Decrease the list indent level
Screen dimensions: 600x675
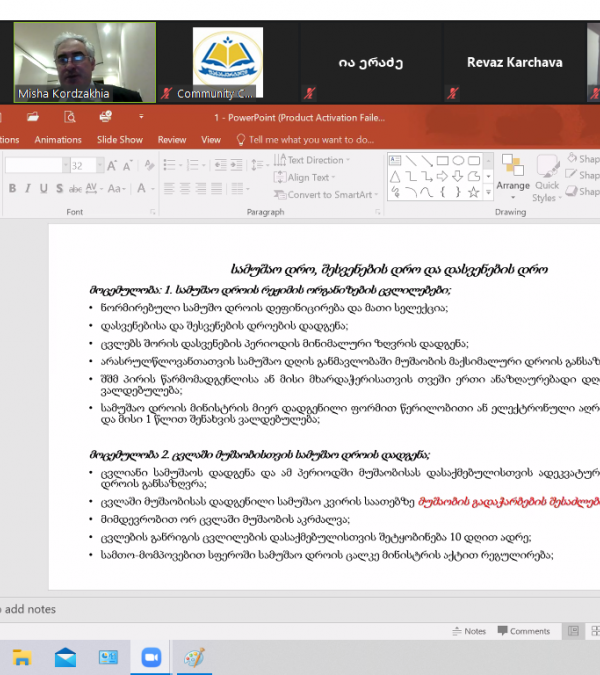pos(220,165)
